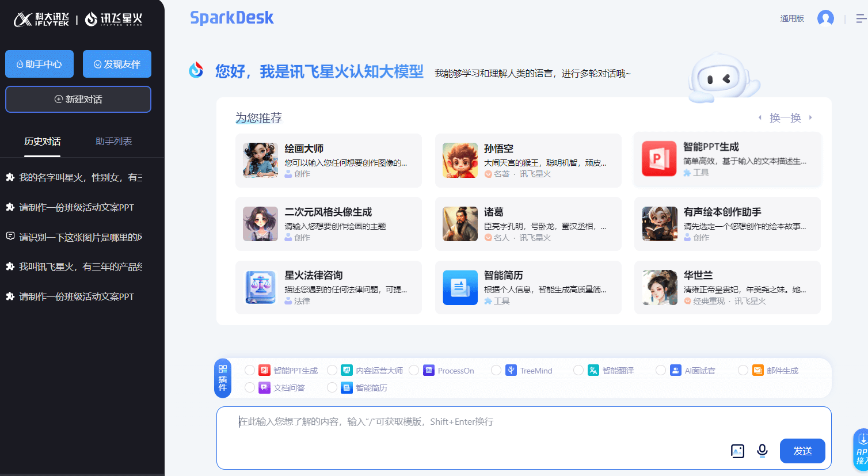868x476 pixels.
Task: Click the SparkDesk title logo
Action: (x=232, y=18)
